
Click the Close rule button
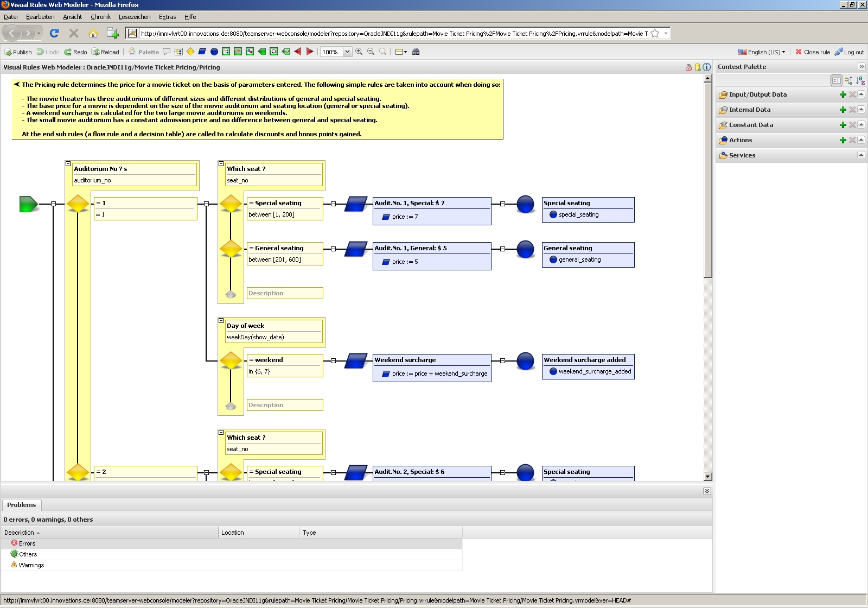813,52
